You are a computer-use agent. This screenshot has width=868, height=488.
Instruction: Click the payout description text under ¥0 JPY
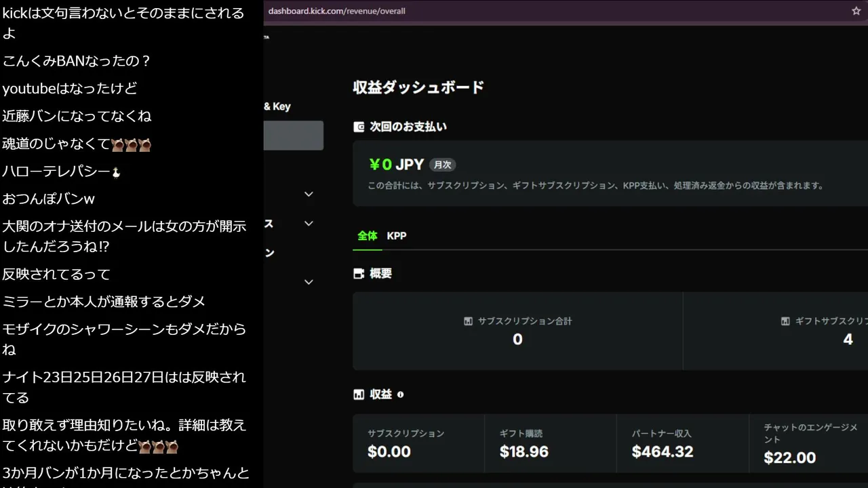point(595,186)
